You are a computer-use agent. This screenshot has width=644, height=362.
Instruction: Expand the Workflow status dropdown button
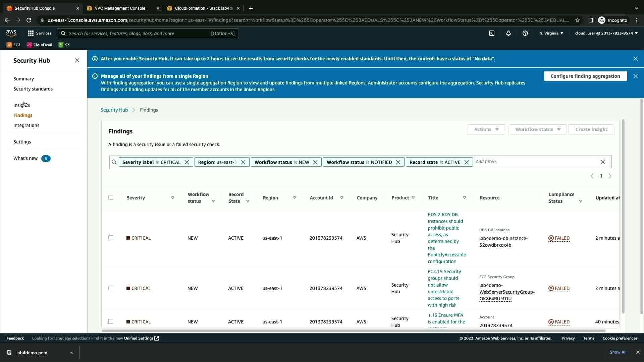(x=537, y=129)
